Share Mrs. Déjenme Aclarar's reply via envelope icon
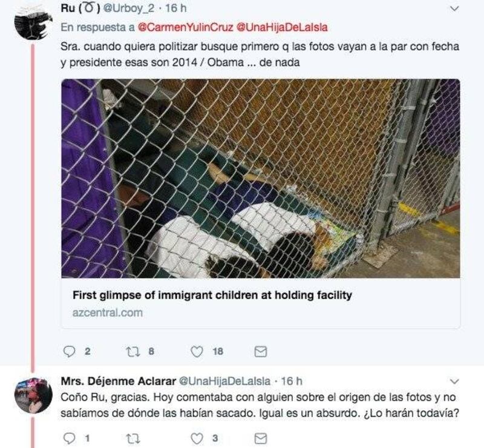The height and width of the screenshot is (448, 484). pyautogui.click(x=261, y=438)
